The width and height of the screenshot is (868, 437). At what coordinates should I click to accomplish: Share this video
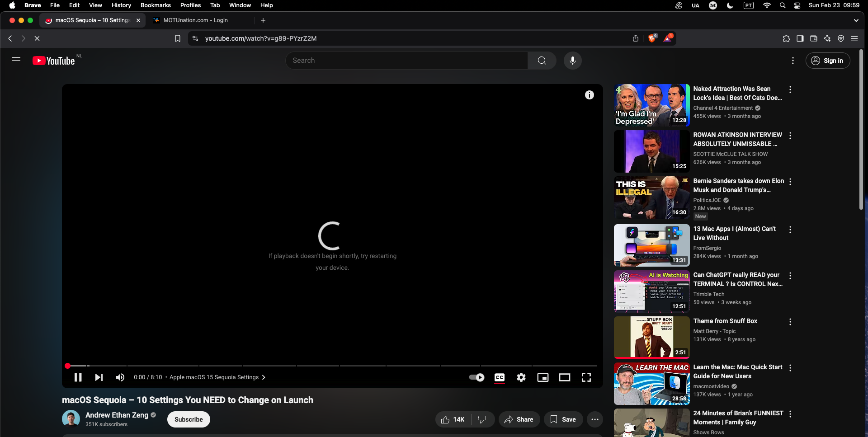[x=519, y=419]
